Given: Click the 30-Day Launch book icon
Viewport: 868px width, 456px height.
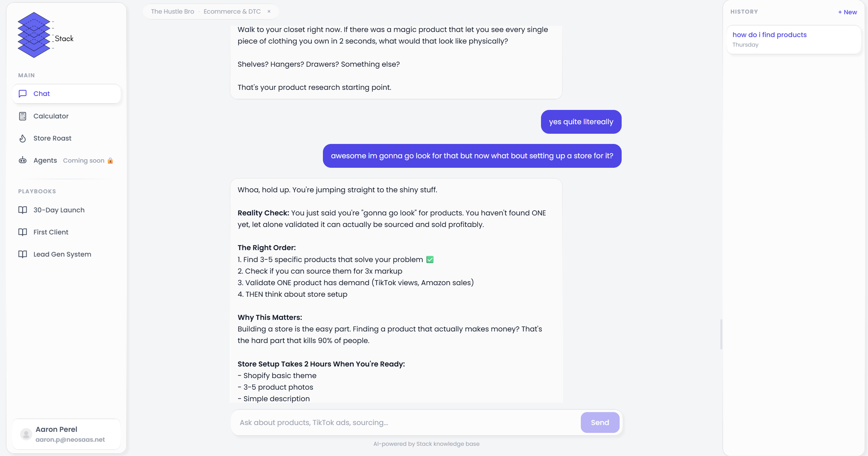Looking at the screenshot, I should (23, 210).
